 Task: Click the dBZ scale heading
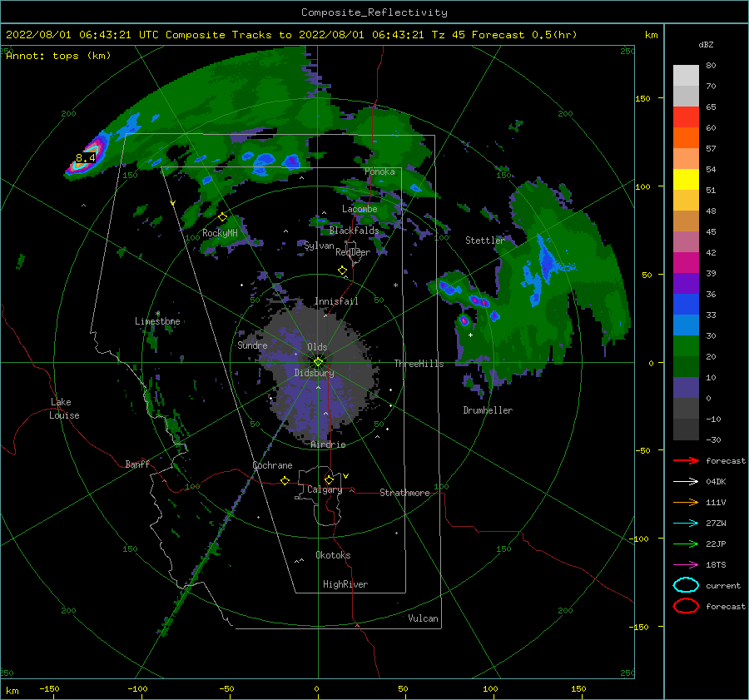pyautogui.click(x=706, y=44)
